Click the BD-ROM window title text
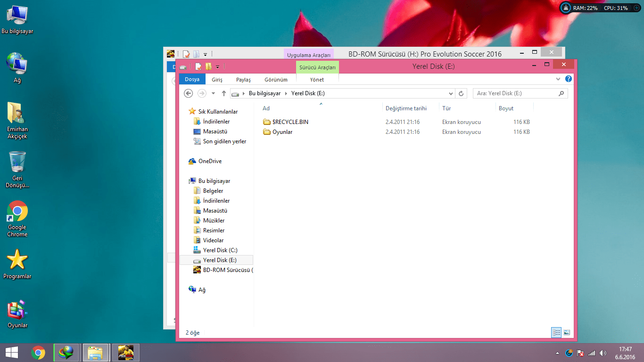644x362 pixels. click(x=425, y=54)
